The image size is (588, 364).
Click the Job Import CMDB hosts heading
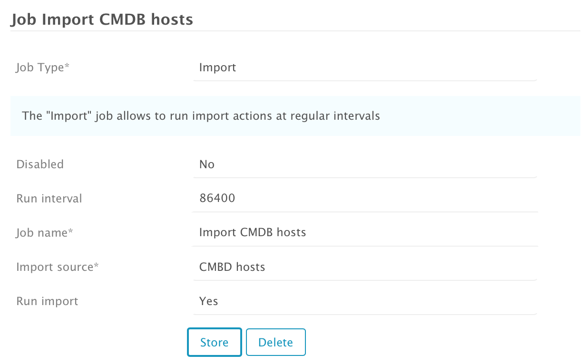[x=102, y=19]
